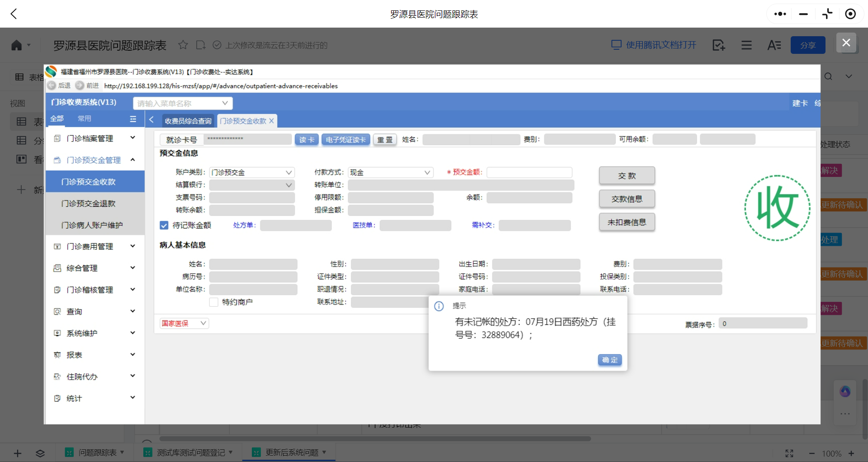Viewport: 868px width, 462px height.
Task: Click the 预交金额 input field
Action: pyautogui.click(x=529, y=172)
